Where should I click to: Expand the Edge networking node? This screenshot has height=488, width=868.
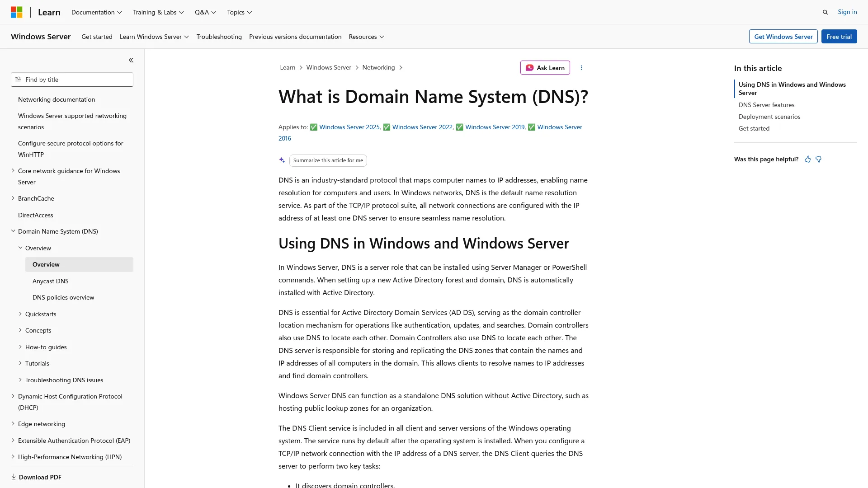click(13, 424)
